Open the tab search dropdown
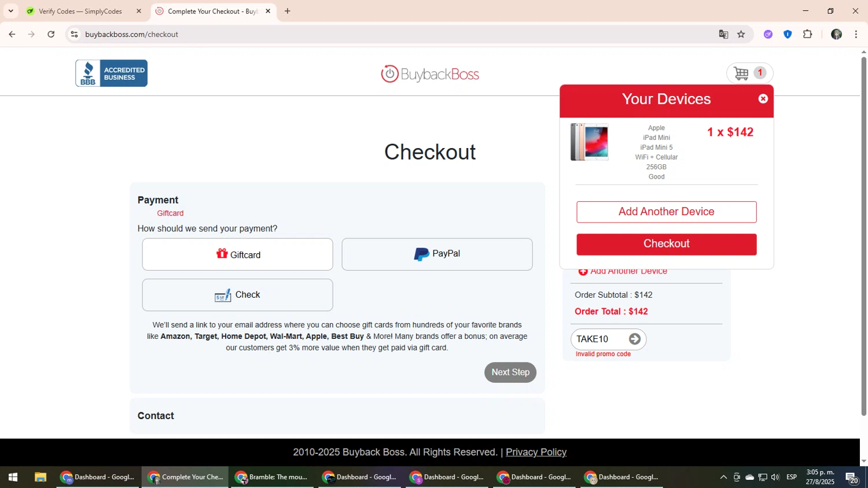This screenshot has height=488, width=868. 10,11
